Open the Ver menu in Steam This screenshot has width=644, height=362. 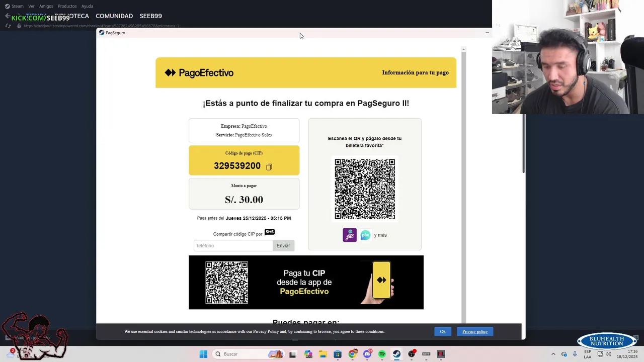(31, 6)
